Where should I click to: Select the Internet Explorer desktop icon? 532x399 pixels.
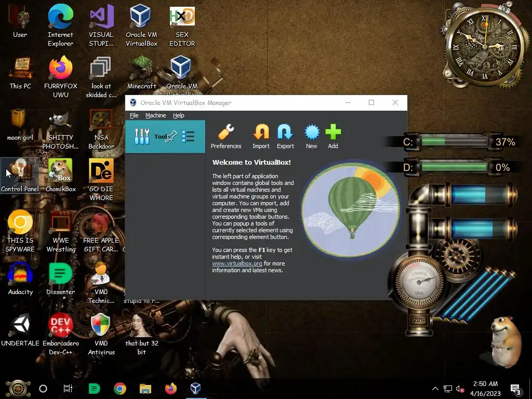60,25
